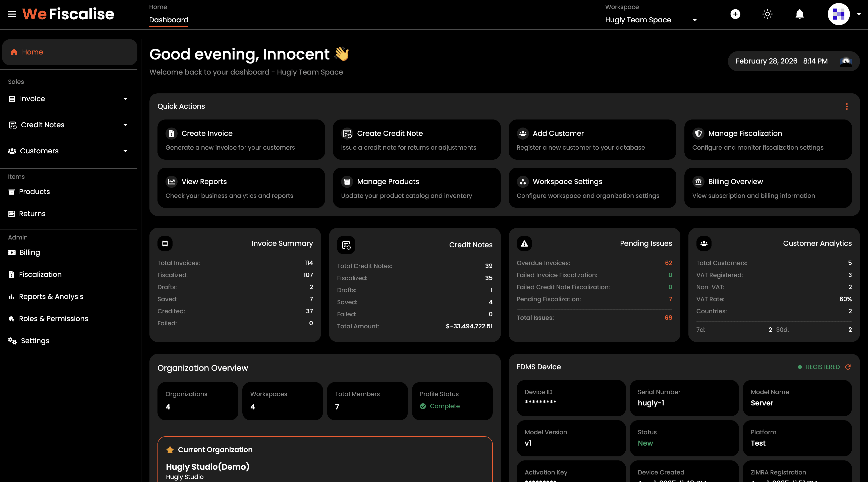
Task: Click the plus add icon in header
Action: 735,14
